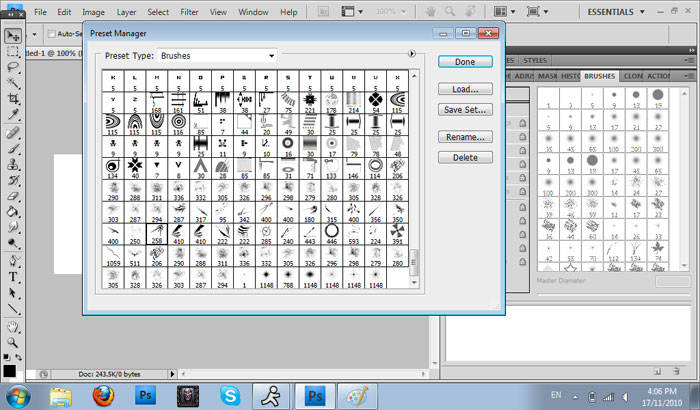
Task: Select the brush preset labeled 788
Action: pos(288,278)
